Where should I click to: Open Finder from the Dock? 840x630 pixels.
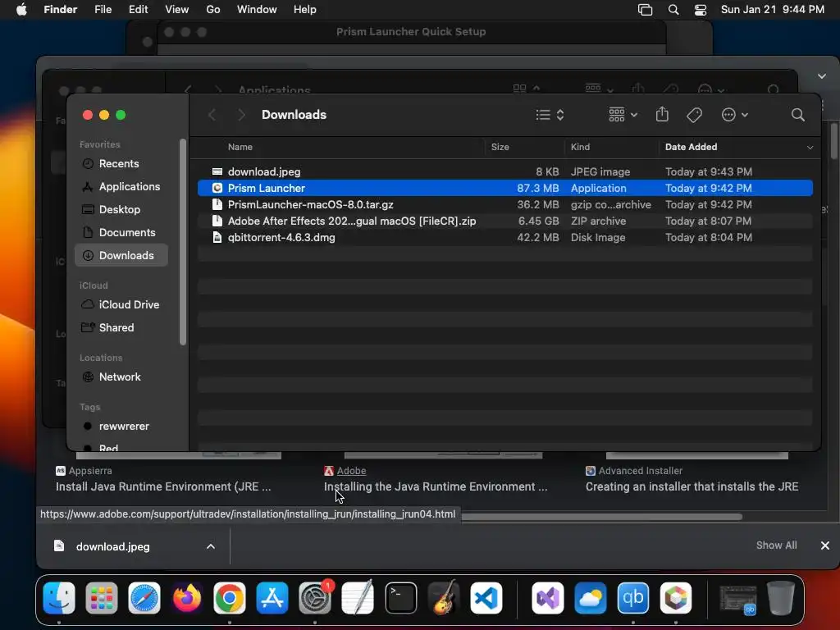(x=59, y=598)
